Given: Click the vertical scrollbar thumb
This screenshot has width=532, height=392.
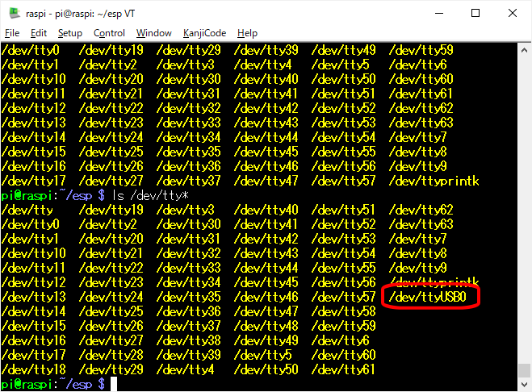Looking at the screenshot, I should pyautogui.click(x=524, y=370).
